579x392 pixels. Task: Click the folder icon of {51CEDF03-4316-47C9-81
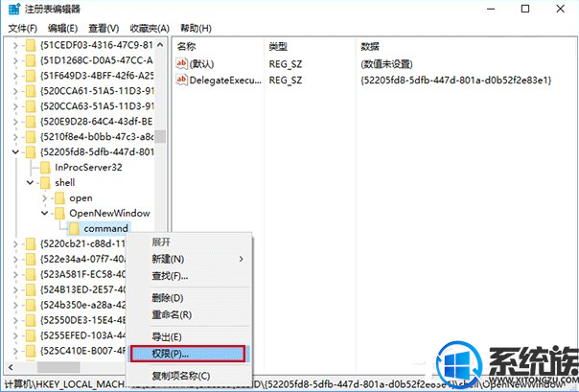(31, 45)
